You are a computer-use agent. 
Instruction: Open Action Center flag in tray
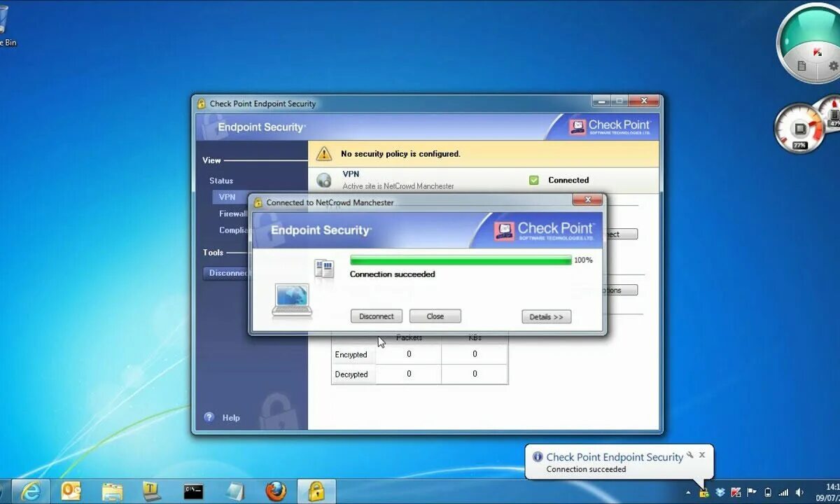pyautogui.click(x=752, y=492)
